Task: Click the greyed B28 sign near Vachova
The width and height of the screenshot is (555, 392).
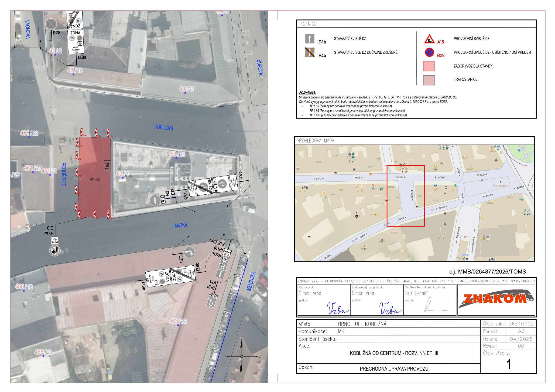Action: pos(51,24)
